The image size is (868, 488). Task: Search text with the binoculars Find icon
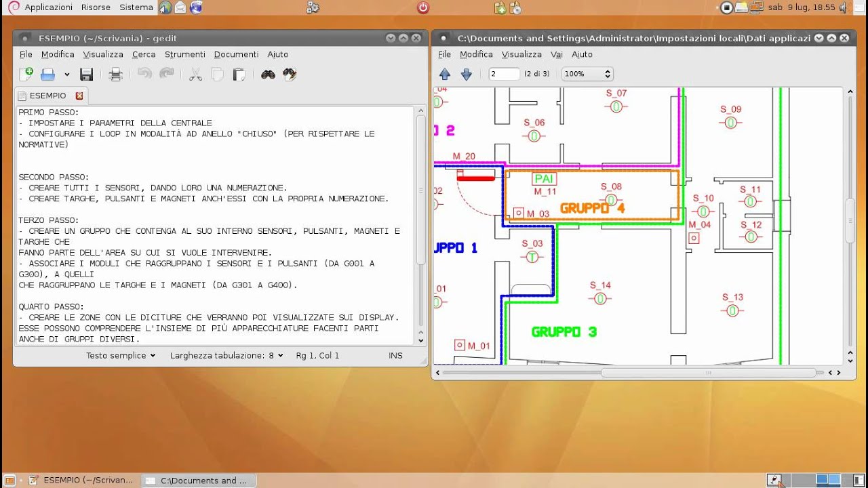(268, 74)
